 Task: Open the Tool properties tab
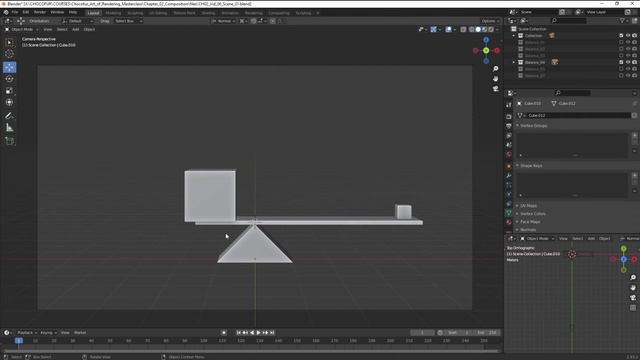coord(509,105)
